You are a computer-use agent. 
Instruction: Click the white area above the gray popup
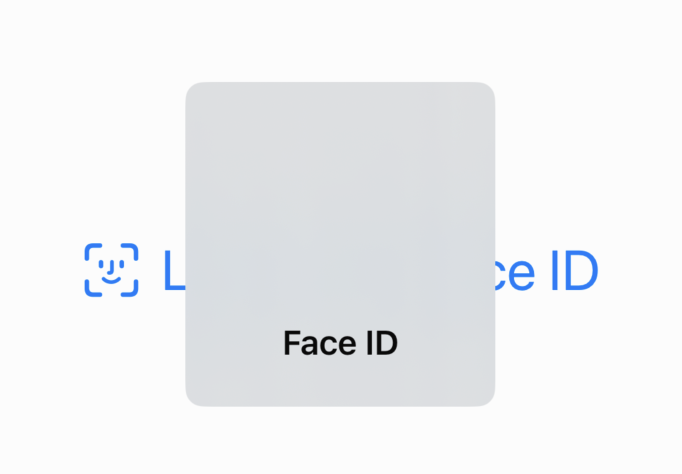coord(340,40)
